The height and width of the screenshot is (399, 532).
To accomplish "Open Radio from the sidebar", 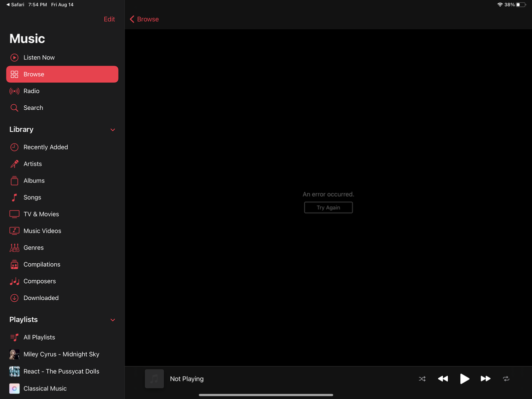I will coord(62,91).
